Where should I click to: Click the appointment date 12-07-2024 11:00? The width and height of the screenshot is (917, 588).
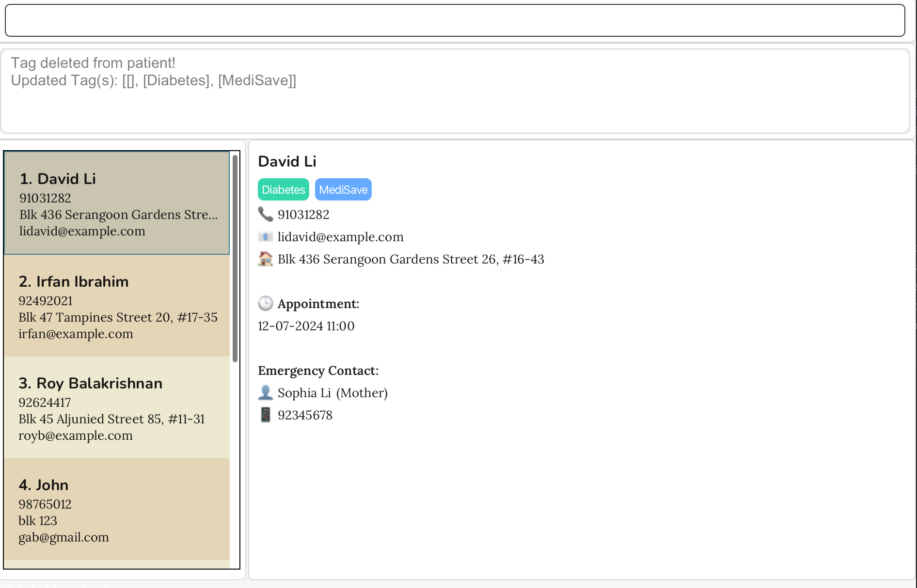coord(306,326)
